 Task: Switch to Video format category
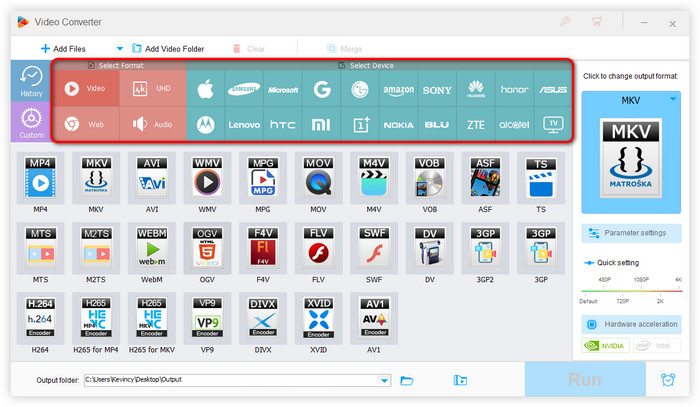pos(86,88)
